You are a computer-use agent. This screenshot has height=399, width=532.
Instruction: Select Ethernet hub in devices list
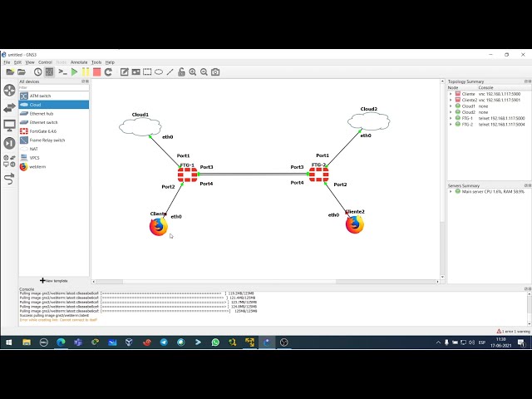(54, 114)
